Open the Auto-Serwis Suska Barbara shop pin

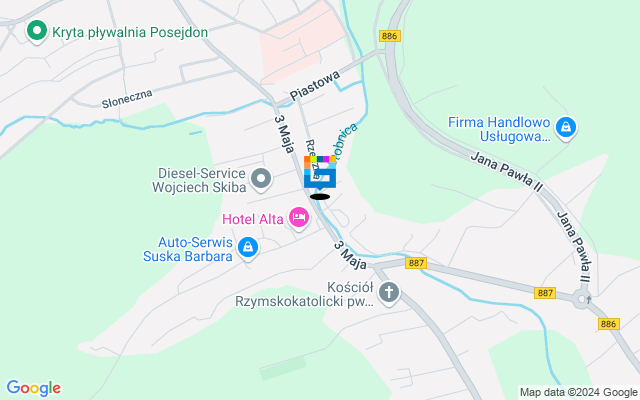[248, 248]
